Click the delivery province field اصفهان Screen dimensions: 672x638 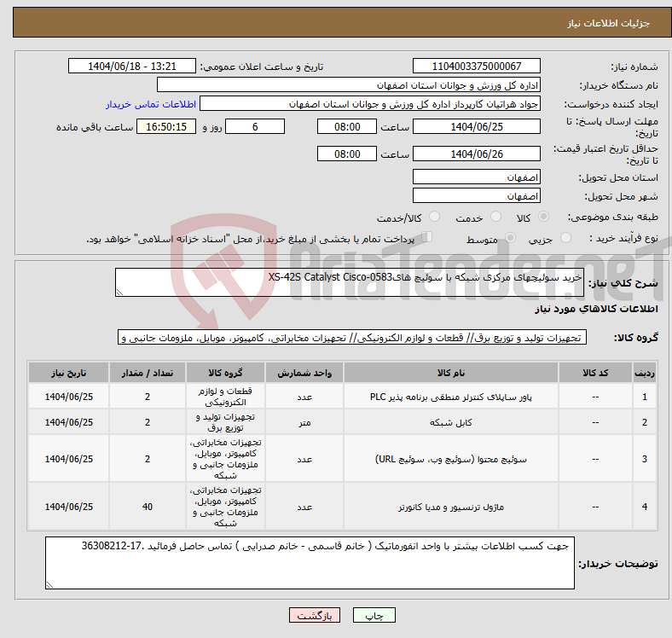(476, 177)
